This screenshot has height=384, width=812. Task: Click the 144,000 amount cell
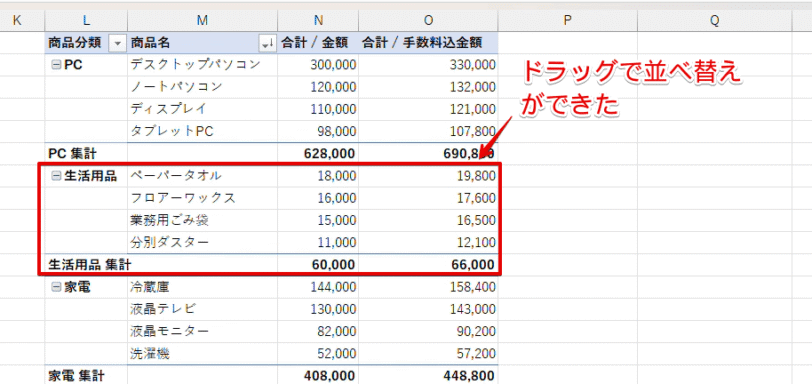[318, 287]
